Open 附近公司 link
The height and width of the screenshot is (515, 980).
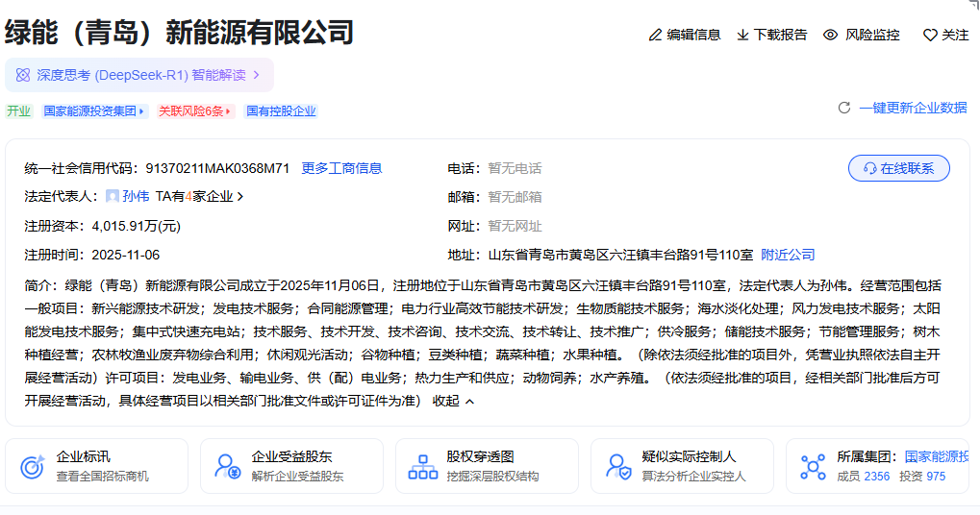(788, 255)
